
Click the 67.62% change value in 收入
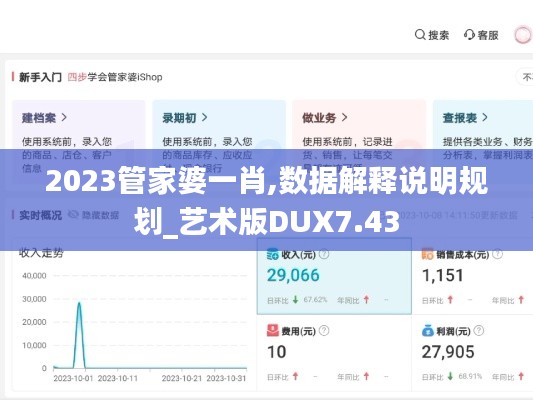pos(315,300)
